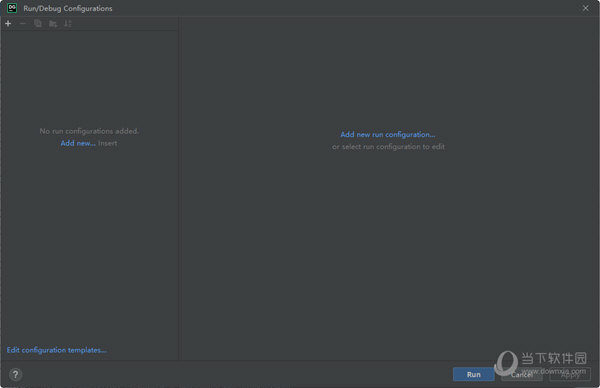This screenshot has height=388, width=600.
Task: Click 'Add new run configuration...' link
Action: tap(388, 134)
